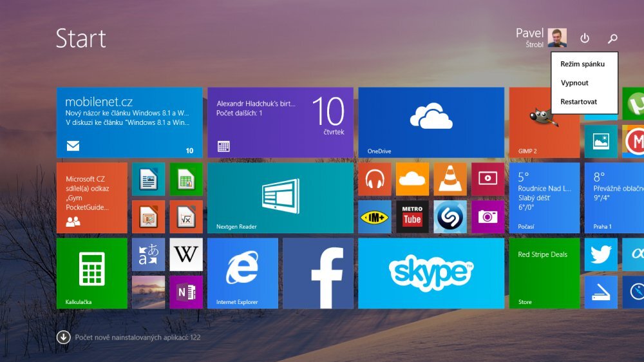
Task: Show all apps with the down arrow
Action: pos(63,338)
